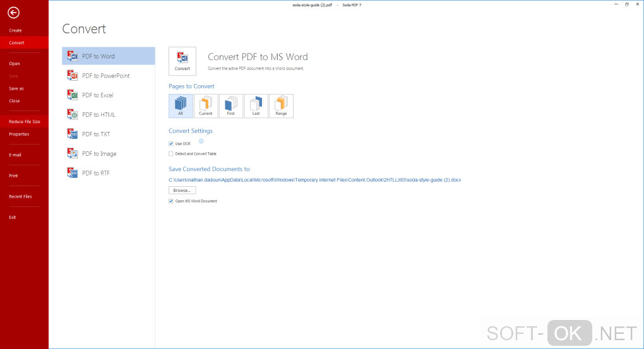
Task: Select the PDF to RTF label
Action: pyautogui.click(x=96, y=174)
